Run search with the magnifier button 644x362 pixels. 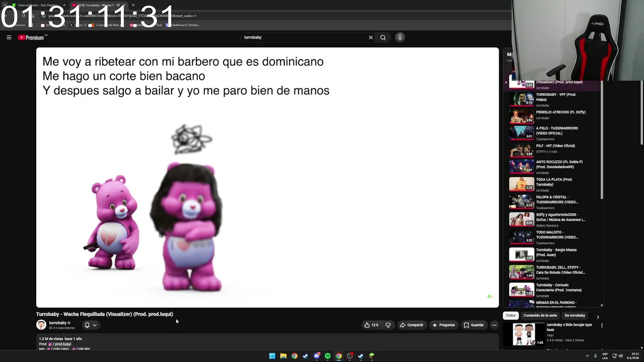click(x=383, y=37)
